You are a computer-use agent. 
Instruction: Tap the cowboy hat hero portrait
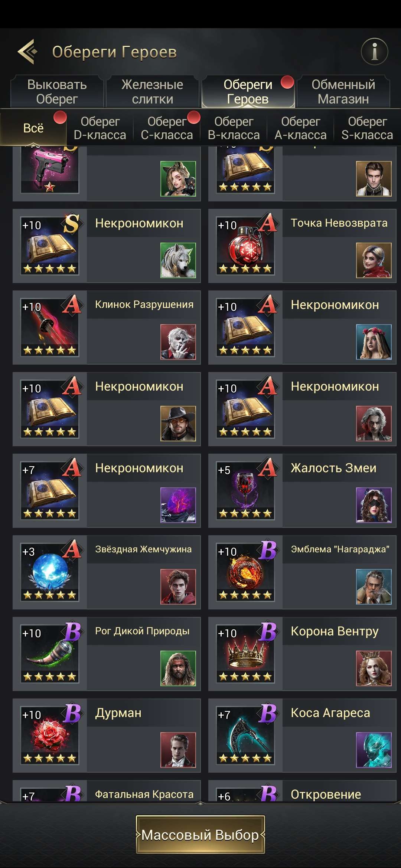(x=178, y=424)
